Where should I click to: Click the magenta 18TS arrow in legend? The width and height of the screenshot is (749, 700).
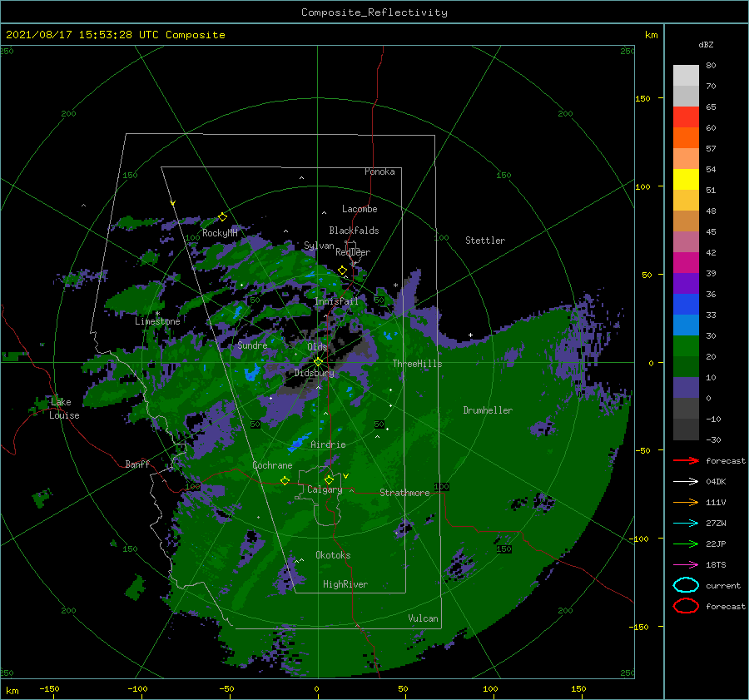(x=686, y=565)
